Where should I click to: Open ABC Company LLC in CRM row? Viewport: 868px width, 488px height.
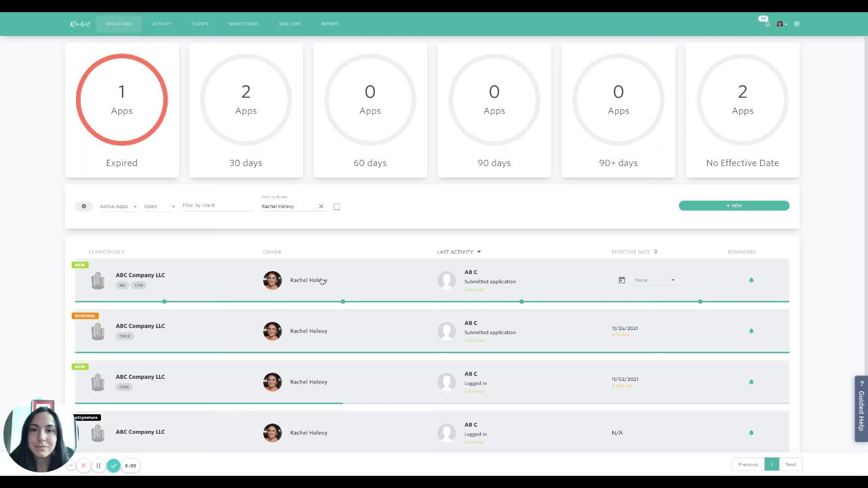click(x=140, y=377)
